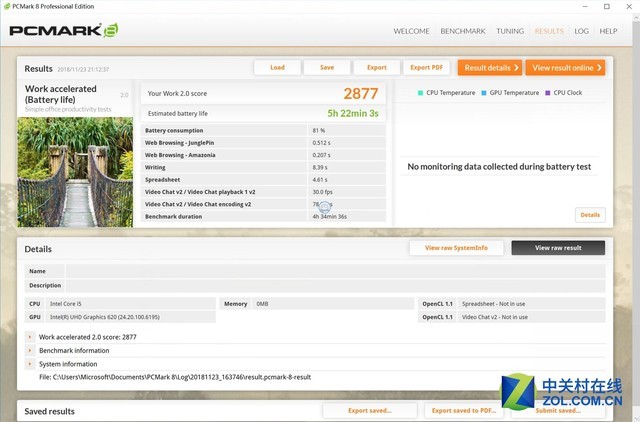This screenshot has width=640, height=422.
Task: Click the Export button
Action: pos(377,67)
